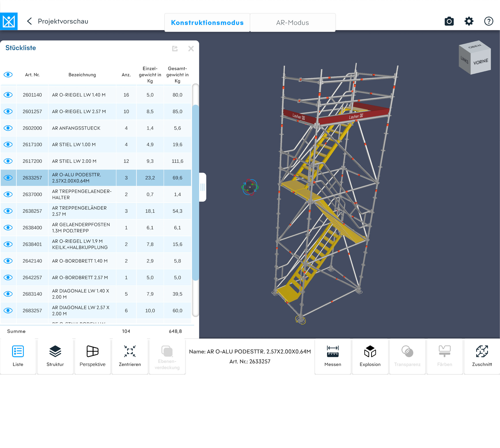
Task: Click the Anz. column header
Action: (x=126, y=74)
